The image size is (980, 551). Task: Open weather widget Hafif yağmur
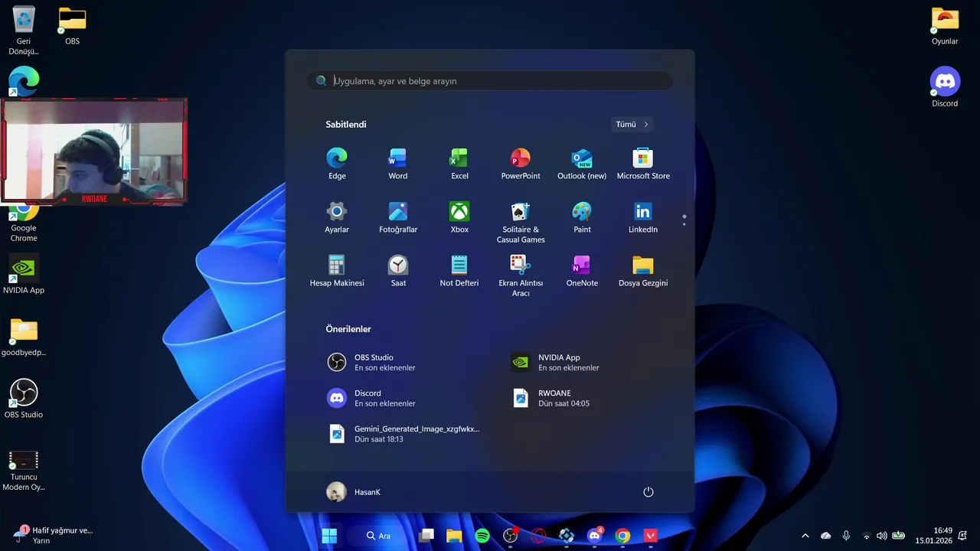[52, 535]
